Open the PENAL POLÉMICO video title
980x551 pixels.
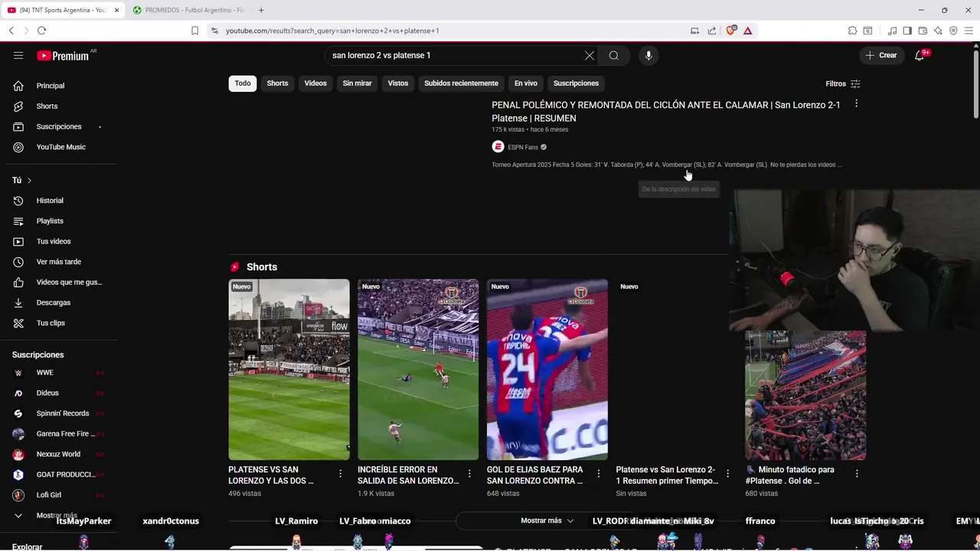point(666,112)
